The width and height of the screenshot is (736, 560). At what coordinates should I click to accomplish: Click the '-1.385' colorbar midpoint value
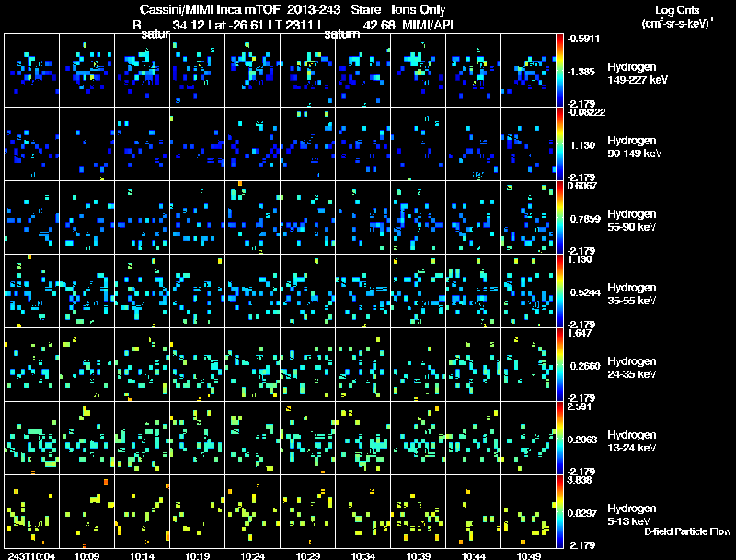click(581, 72)
